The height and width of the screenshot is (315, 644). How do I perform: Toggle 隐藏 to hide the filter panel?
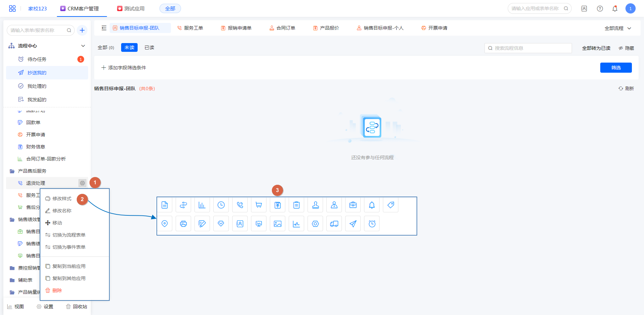(x=626, y=48)
